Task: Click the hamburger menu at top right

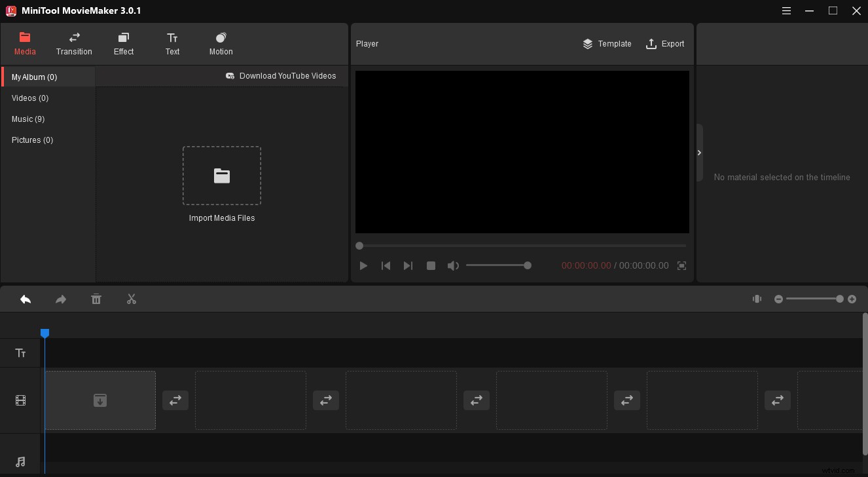Action: [786, 10]
